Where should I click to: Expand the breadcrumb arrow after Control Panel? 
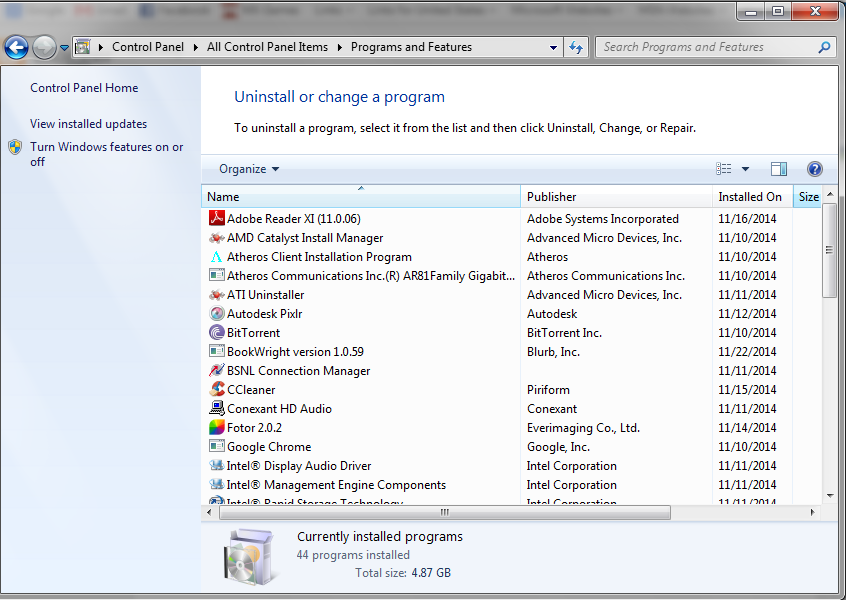coord(195,47)
